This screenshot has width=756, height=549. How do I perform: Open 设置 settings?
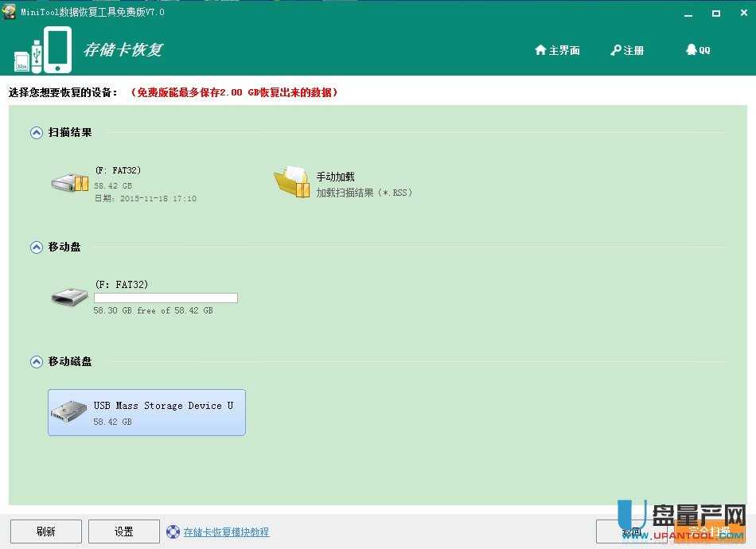click(x=123, y=531)
